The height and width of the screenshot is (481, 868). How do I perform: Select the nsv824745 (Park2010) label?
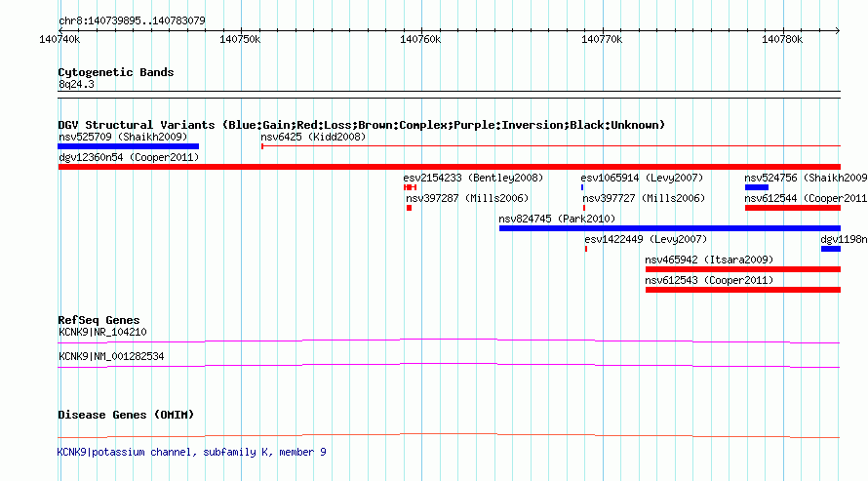click(557, 219)
